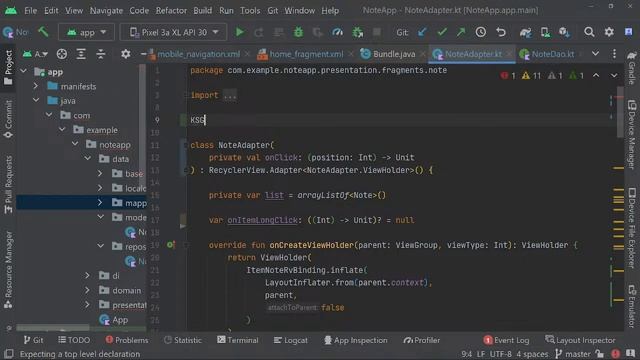The height and width of the screenshot is (360, 640).
Task: Click the attach debugger to process icon
Action: (x=358, y=32)
